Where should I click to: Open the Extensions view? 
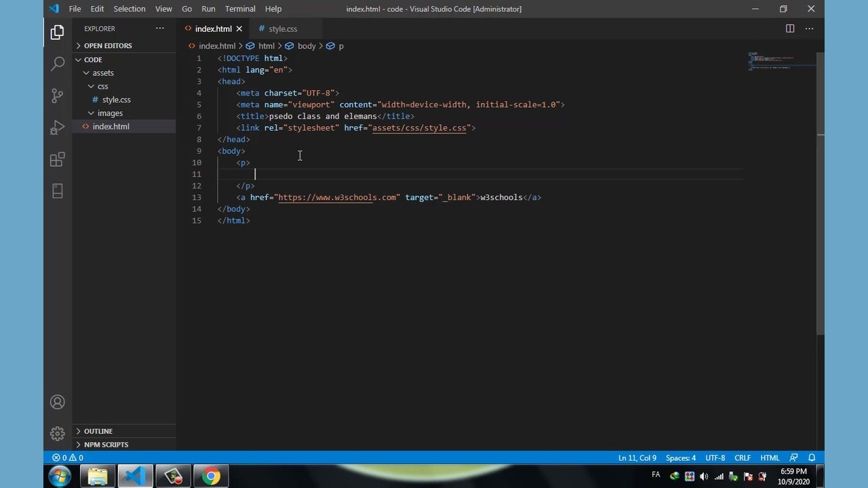click(58, 160)
